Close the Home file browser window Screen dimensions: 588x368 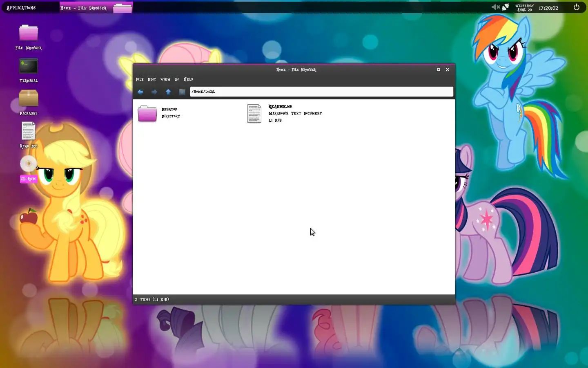click(x=448, y=70)
